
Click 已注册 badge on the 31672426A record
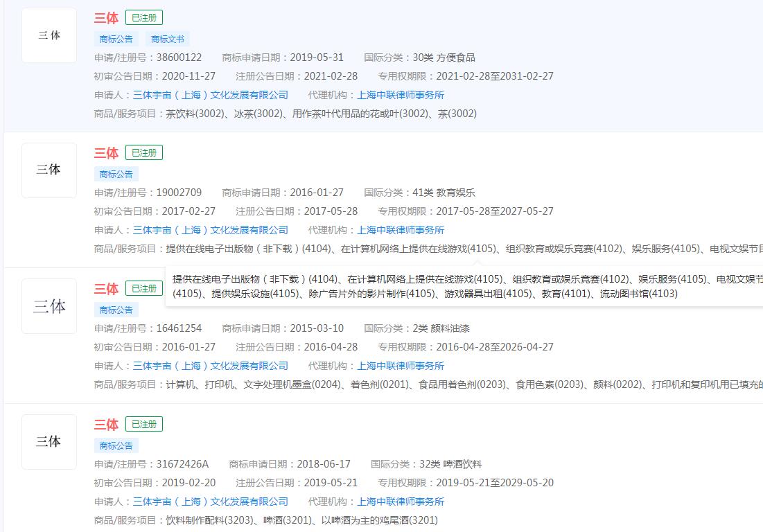[144, 424]
